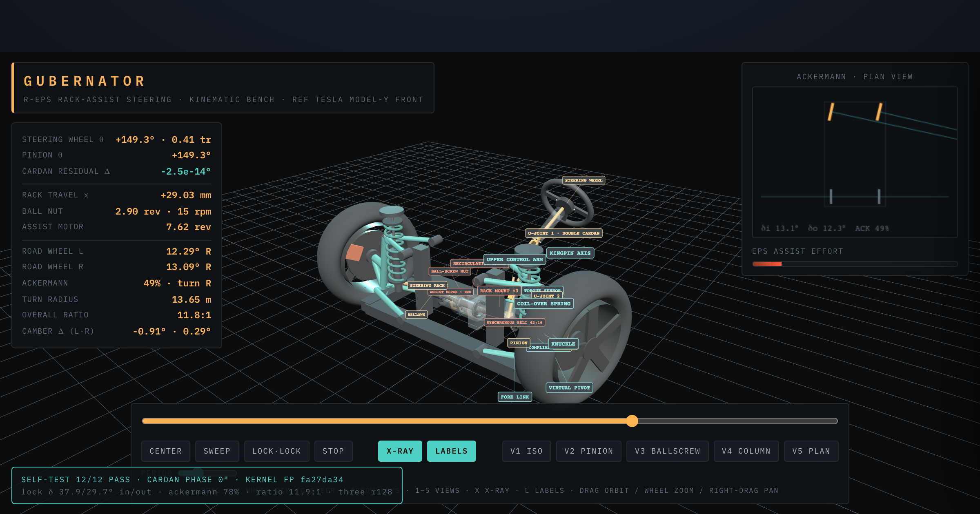Click the TURN RADIUS '13.65 m' value
Screen dimensions: 980x514
[x=192, y=299]
